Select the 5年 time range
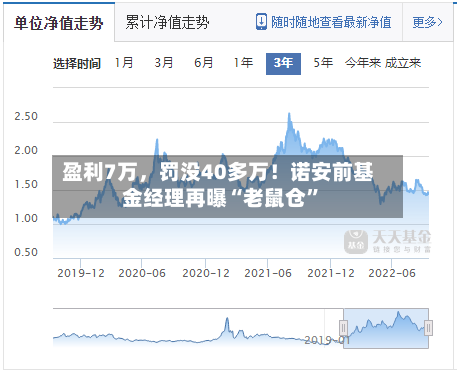Image resolution: width=457 pixels, height=373 pixels. pyautogui.click(x=323, y=63)
